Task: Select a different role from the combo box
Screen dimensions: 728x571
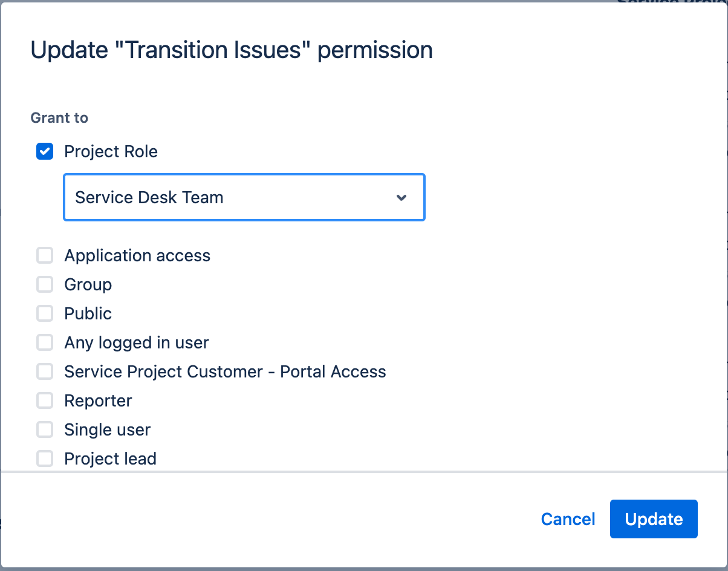Action: (244, 197)
